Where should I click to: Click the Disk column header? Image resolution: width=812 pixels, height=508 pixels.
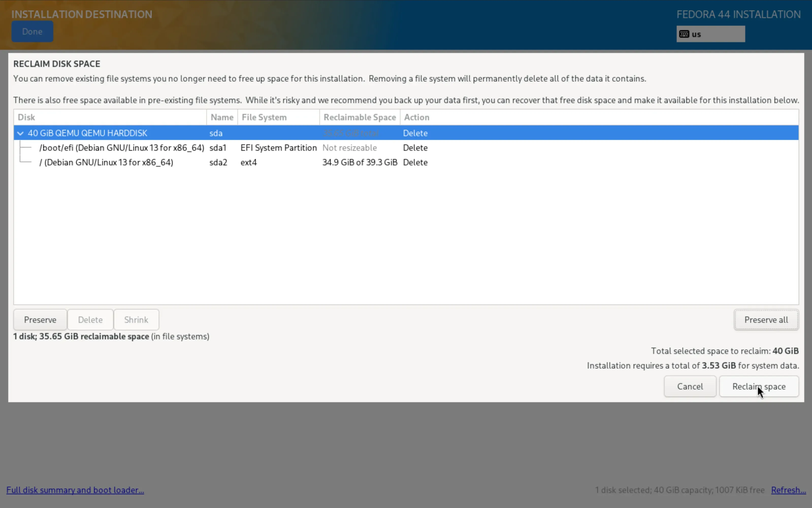(110, 117)
